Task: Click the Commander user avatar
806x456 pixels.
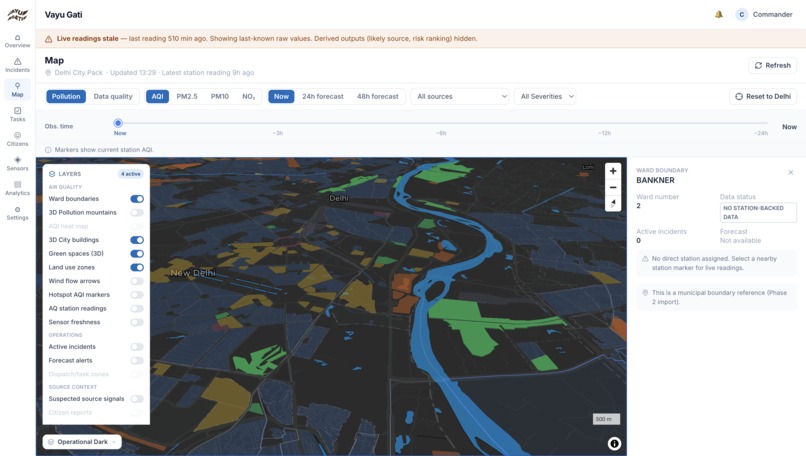Action: point(741,14)
